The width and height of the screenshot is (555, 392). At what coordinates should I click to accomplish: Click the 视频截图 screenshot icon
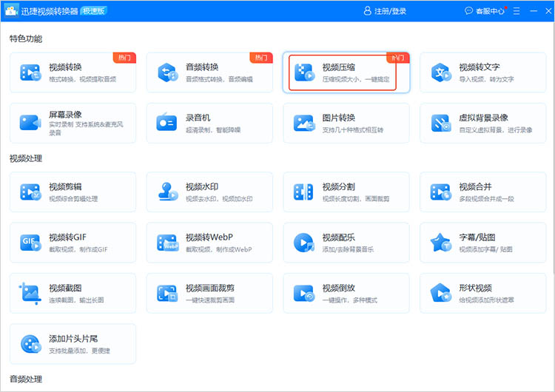[30, 294]
